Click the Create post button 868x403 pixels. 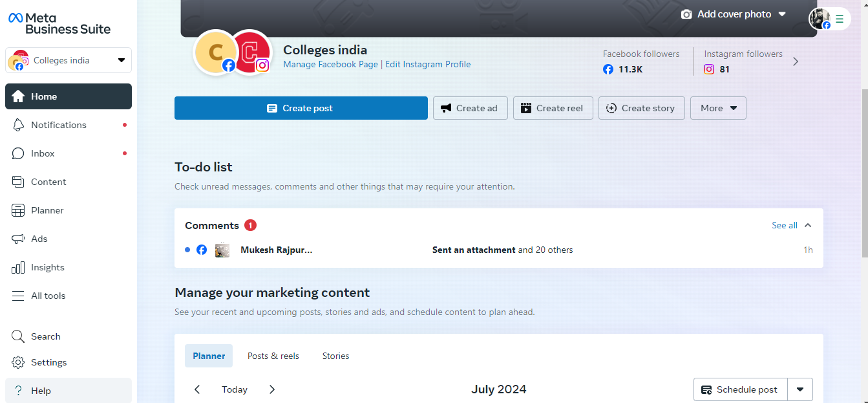pyautogui.click(x=301, y=108)
